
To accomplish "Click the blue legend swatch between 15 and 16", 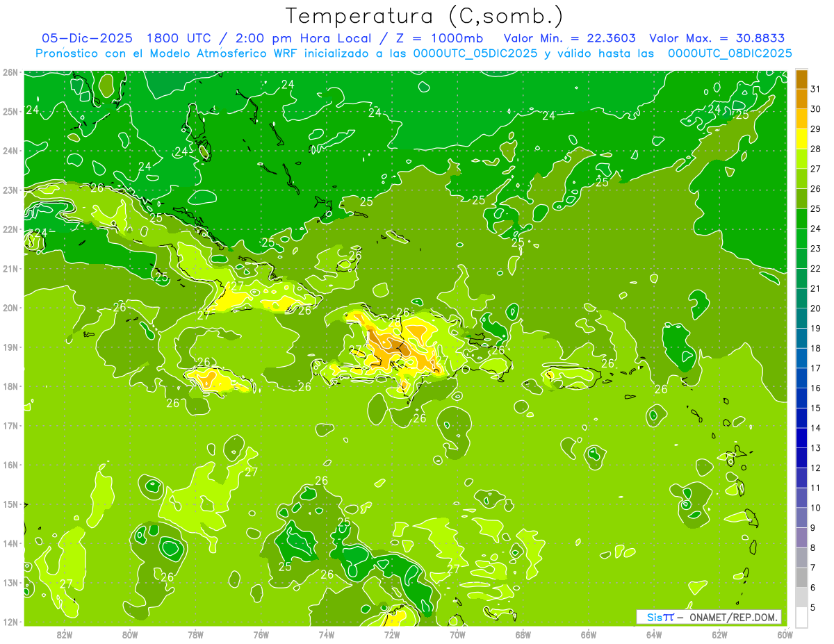I will pos(801,399).
